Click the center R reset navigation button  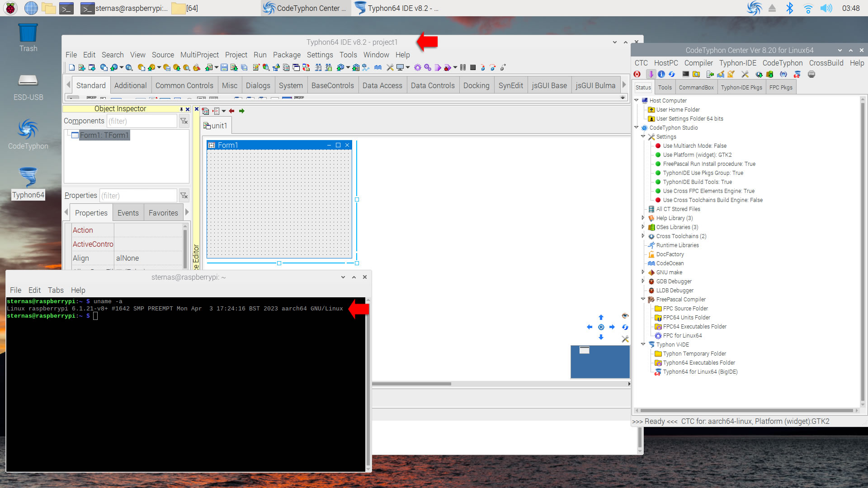pyautogui.click(x=601, y=327)
